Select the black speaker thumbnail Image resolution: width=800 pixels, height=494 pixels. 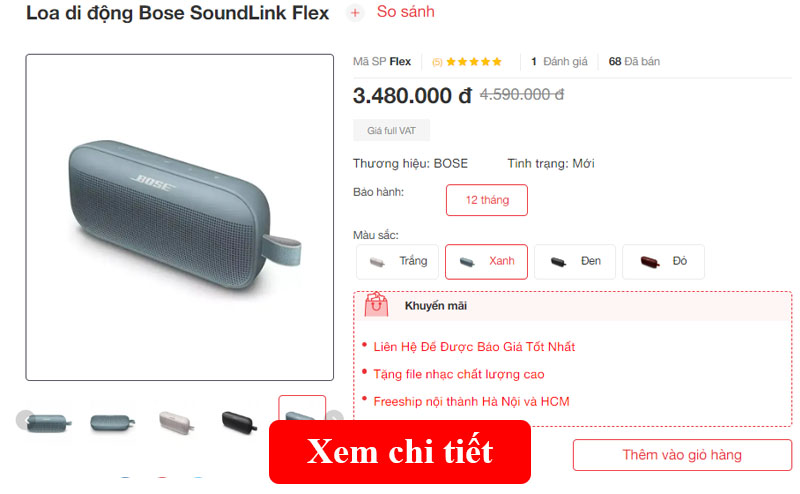[239, 423]
